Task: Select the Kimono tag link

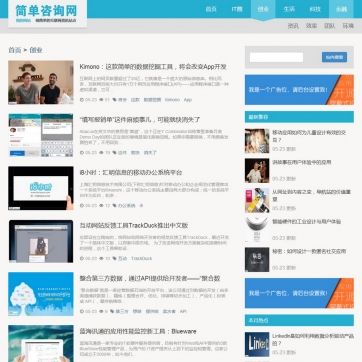Action: [x=172, y=100]
